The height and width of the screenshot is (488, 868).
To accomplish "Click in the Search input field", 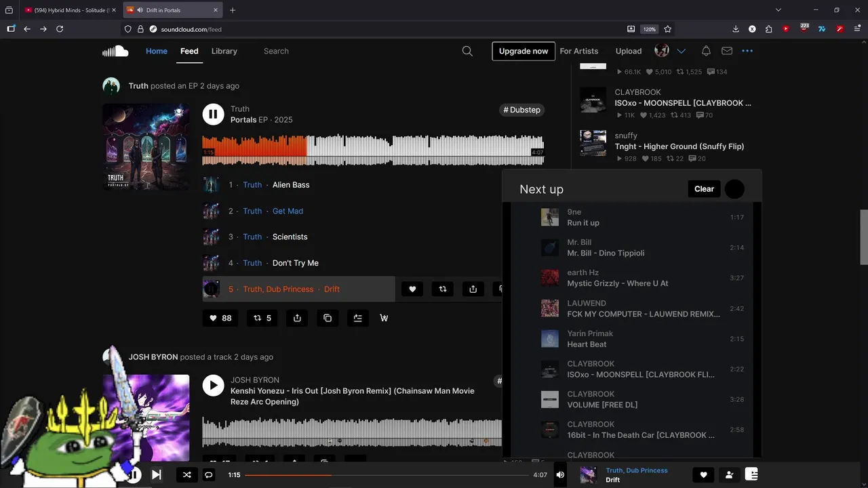I will pyautogui.click(x=359, y=51).
